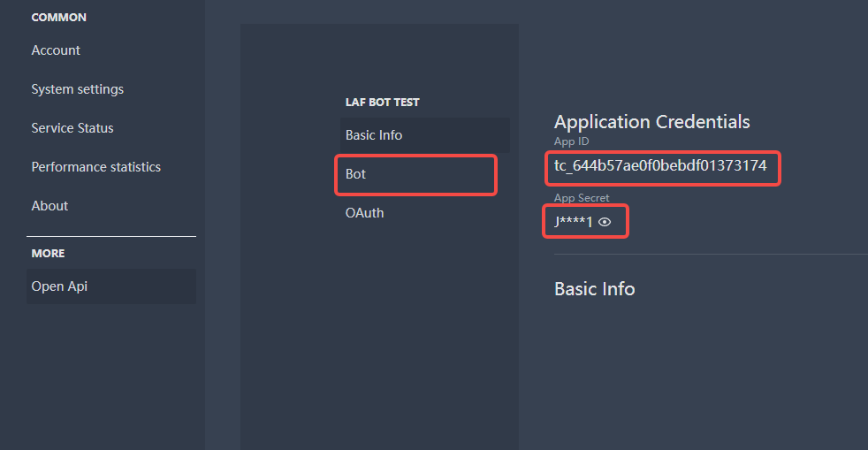868x450 pixels.
Task: Open the Bot tab
Action: pos(415,174)
